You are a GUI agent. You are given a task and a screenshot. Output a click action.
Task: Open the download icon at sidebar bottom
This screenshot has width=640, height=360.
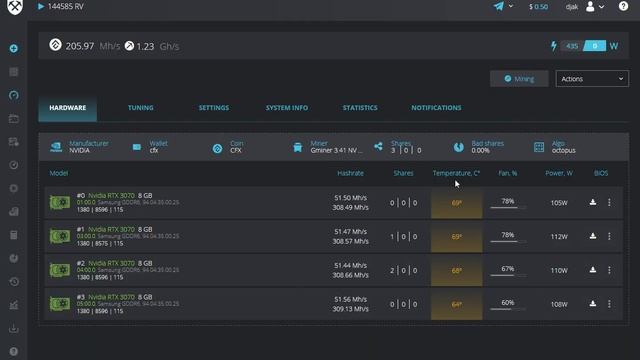point(13,328)
